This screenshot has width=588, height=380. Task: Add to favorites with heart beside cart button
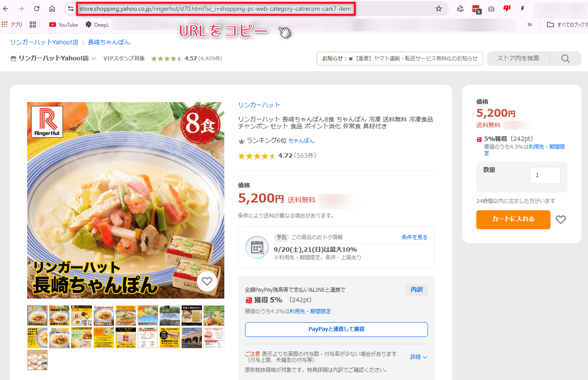(x=560, y=220)
